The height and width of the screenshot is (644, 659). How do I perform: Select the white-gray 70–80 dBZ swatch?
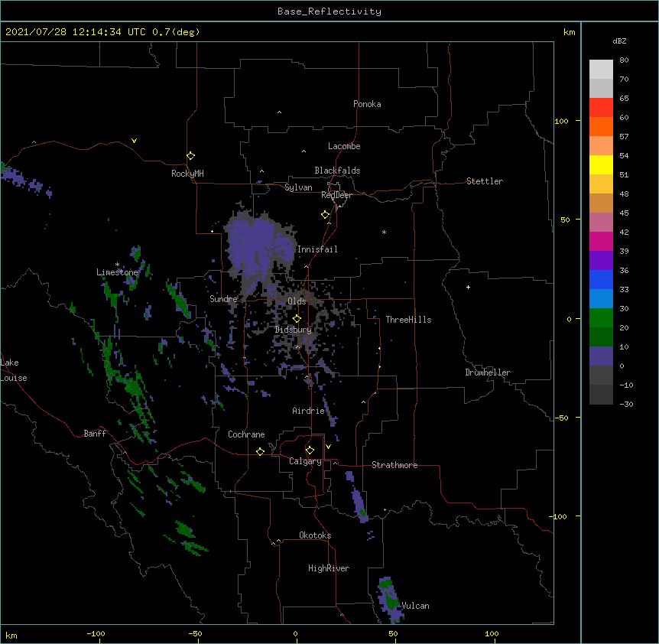click(x=601, y=70)
